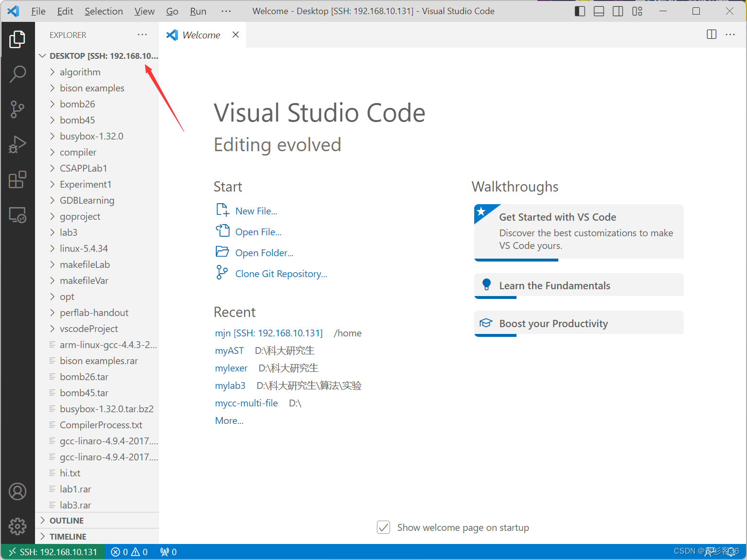Open Explorer Views and More Actions ellipsis
The width and height of the screenshot is (747, 560).
(142, 35)
